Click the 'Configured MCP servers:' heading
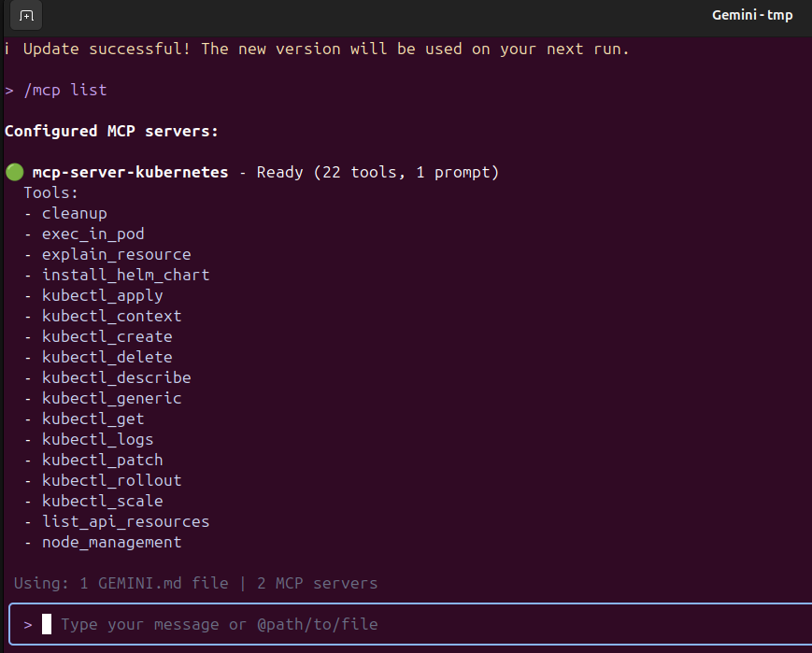The width and height of the screenshot is (812, 653). (x=111, y=131)
